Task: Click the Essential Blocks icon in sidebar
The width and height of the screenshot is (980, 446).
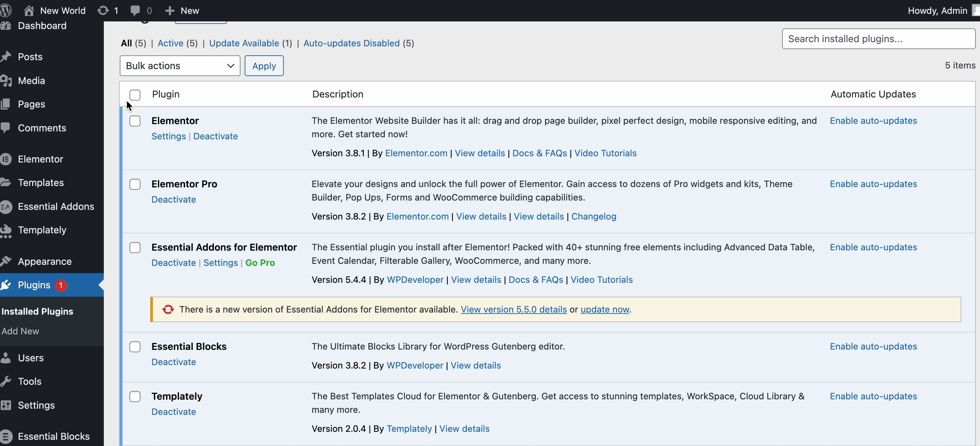Action: coord(6,436)
